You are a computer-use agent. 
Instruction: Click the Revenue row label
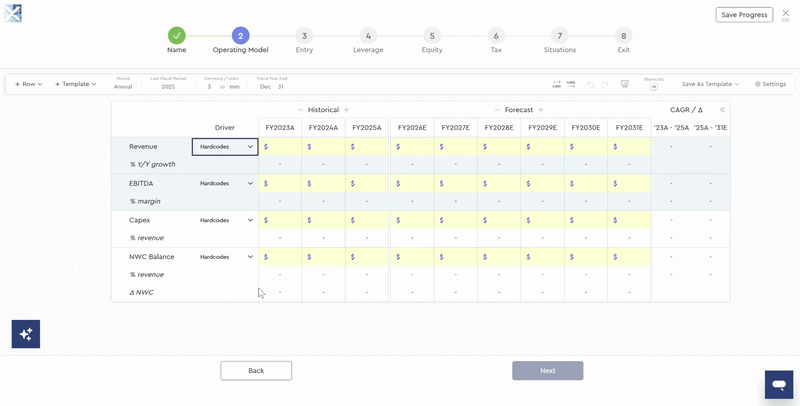tap(143, 147)
